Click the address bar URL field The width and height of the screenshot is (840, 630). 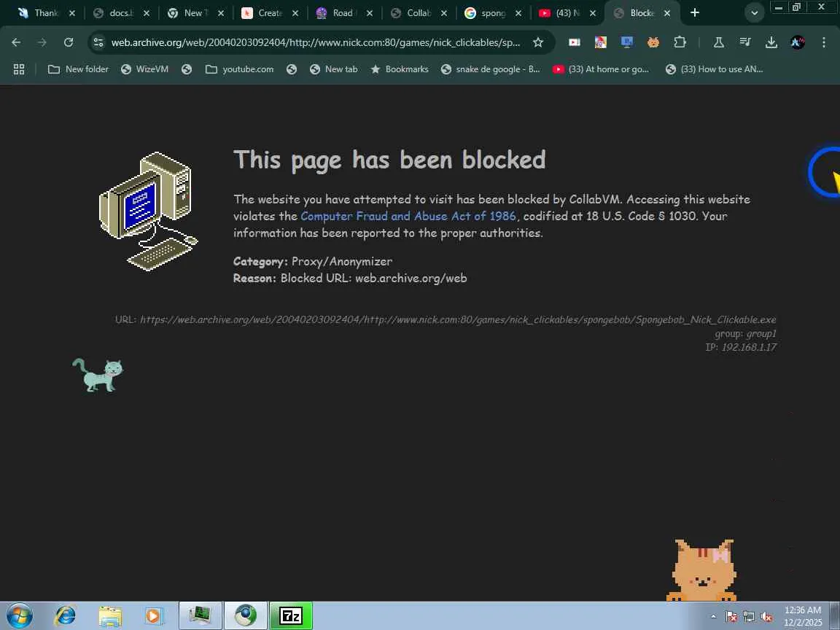[x=315, y=42]
